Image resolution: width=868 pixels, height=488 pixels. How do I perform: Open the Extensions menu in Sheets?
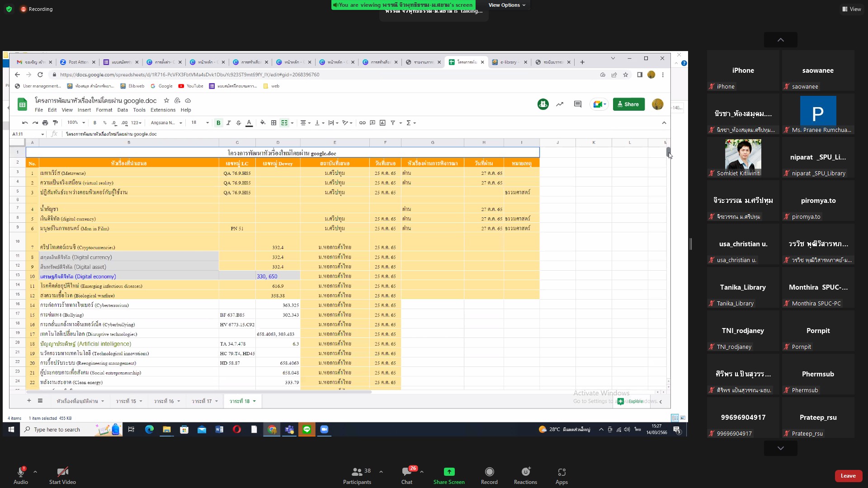coord(163,110)
